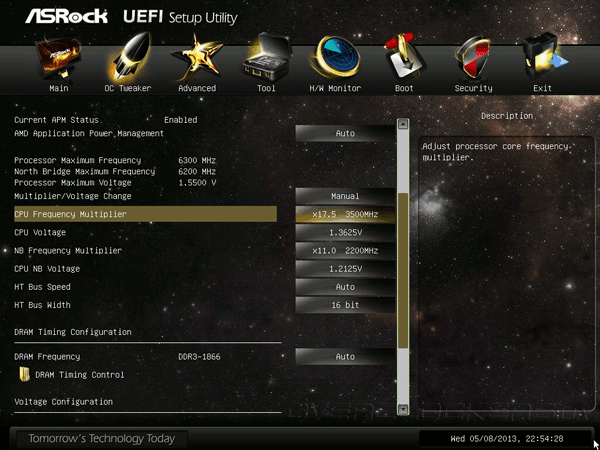Open the Main monitor icon
Viewport: 600px width, 450px height.
tap(59, 59)
